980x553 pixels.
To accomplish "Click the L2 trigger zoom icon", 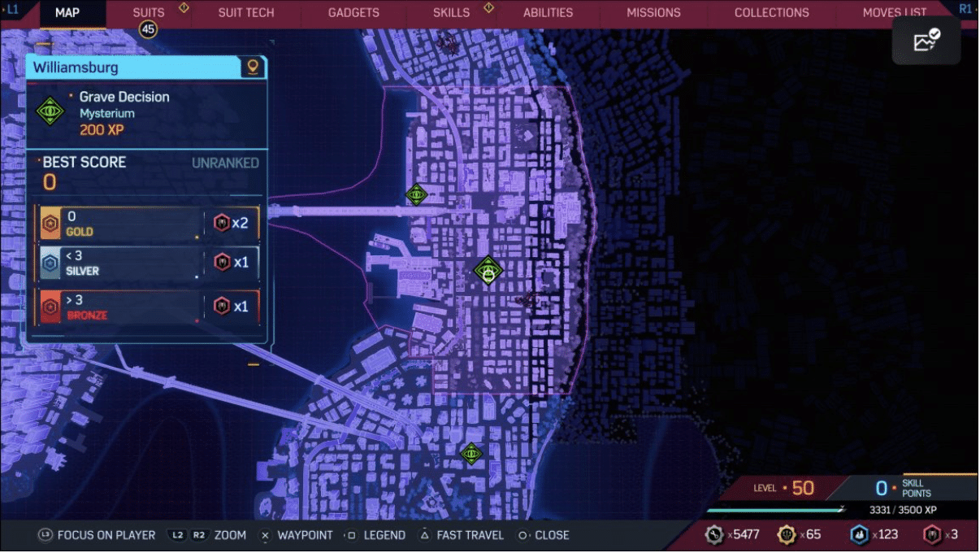I will (176, 535).
